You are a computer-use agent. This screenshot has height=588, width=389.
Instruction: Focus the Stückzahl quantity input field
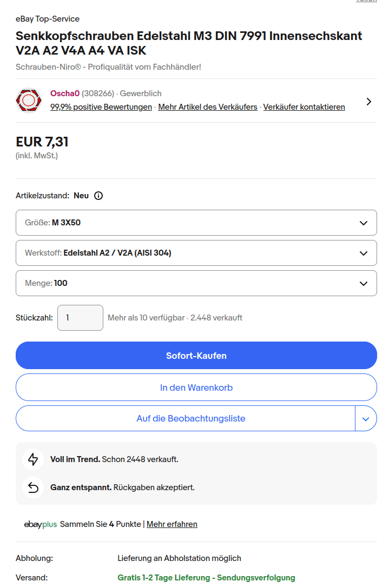pyautogui.click(x=80, y=318)
